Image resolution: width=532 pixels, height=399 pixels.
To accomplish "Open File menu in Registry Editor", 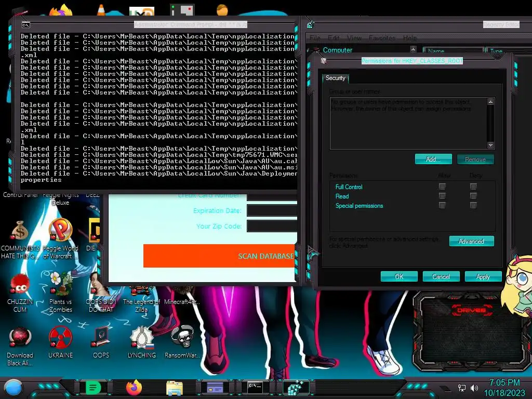I will [315, 38].
